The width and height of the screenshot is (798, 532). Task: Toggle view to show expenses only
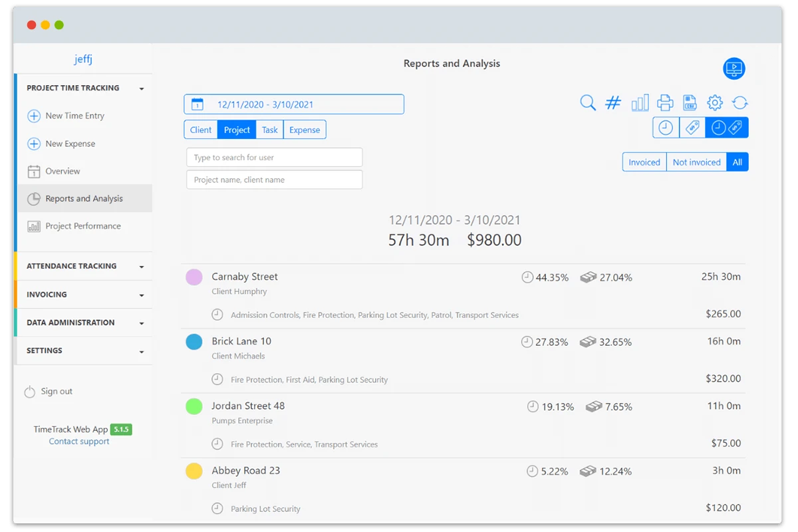[x=692, y=127]
